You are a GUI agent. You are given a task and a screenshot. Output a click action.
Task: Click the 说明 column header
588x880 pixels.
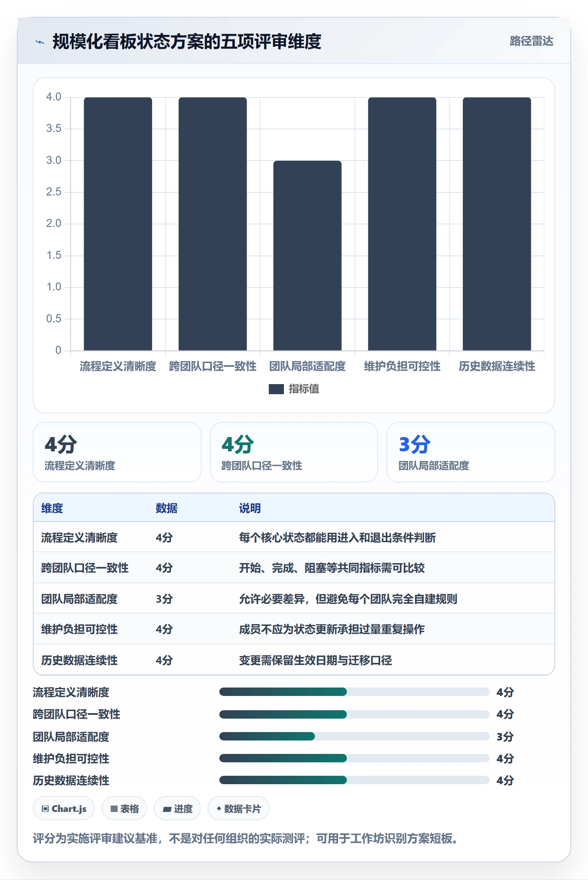[250, 508]
